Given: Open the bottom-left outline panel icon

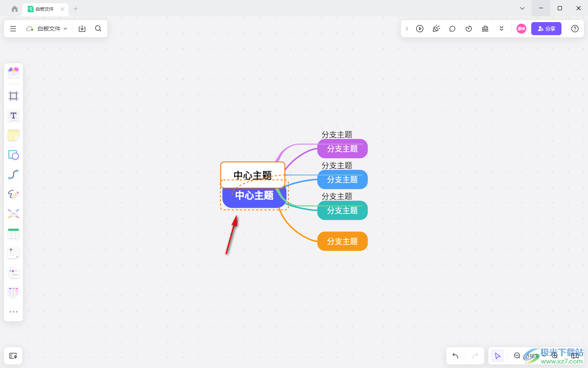Looking at the screenshot, I should [x=13, y=356].
